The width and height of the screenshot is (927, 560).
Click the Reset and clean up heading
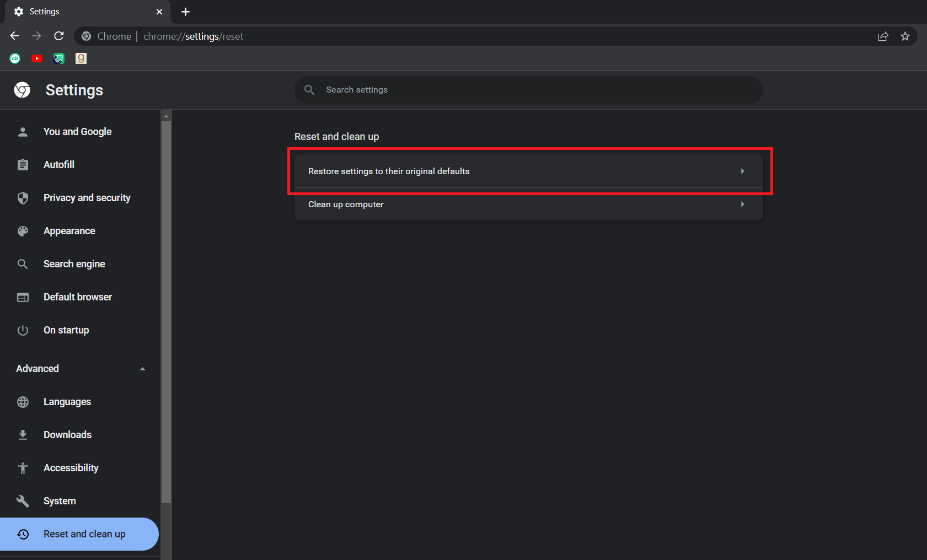pyautogui.click(x=336, y=137)
